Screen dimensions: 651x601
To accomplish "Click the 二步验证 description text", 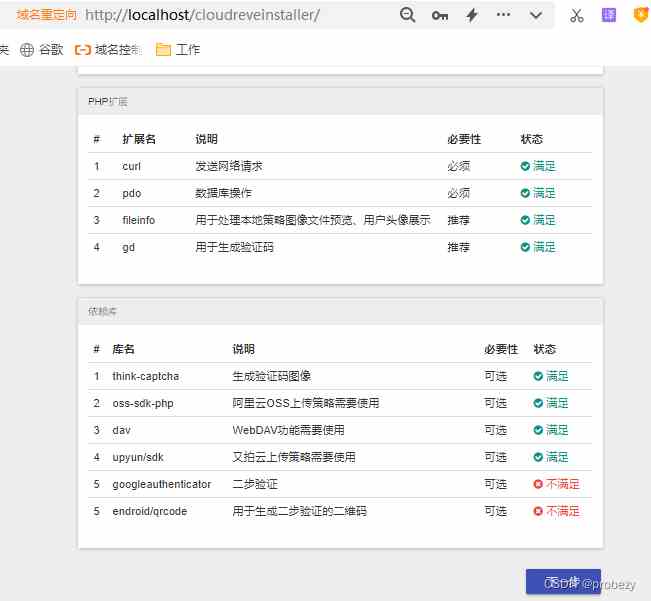I will click(x=255, y=484).
